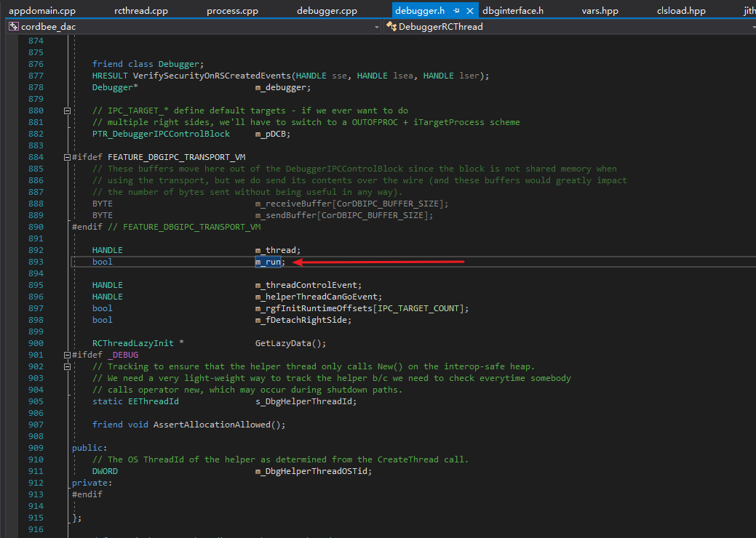This screenshot has height=538, width=756.
Task: Open the process.cpp tab
Action: pos(232,11)
